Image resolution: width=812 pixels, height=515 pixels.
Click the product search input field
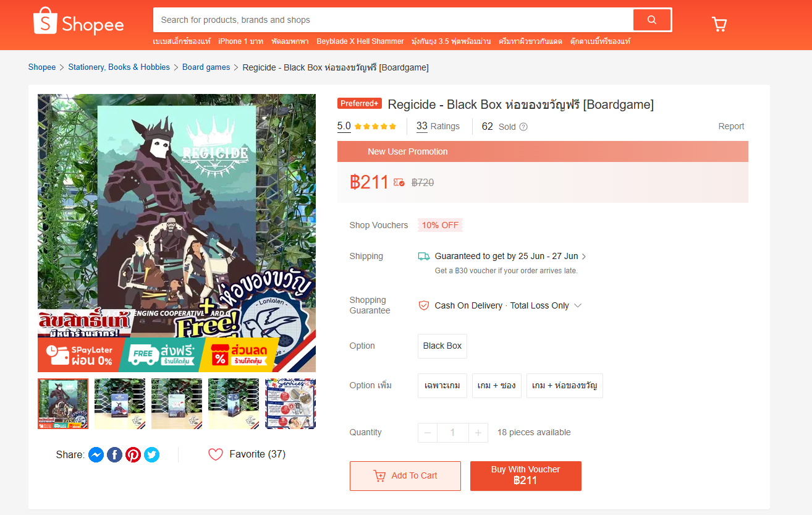[x=393, y=20]
